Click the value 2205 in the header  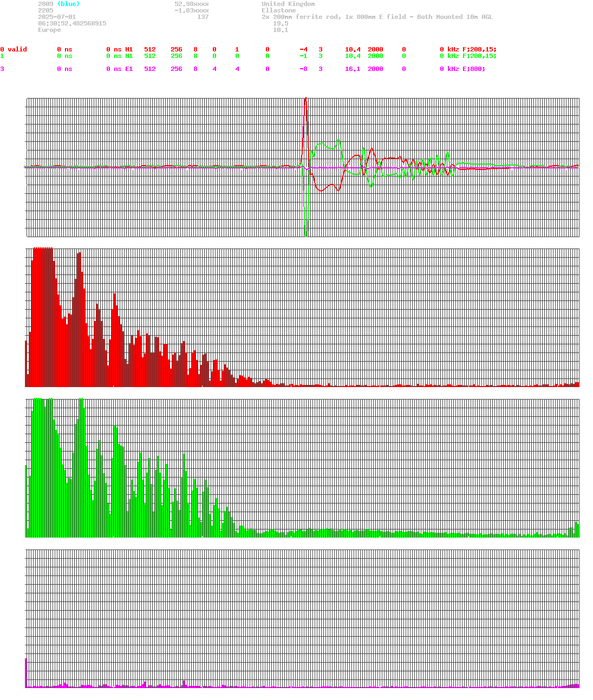[x=45, y=10]
